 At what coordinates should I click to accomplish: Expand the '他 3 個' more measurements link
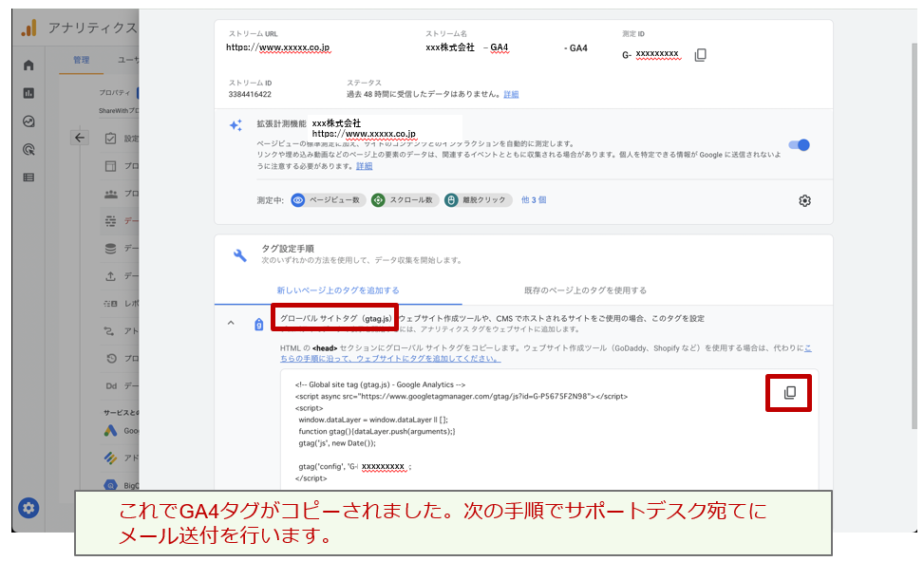point(533,200)
